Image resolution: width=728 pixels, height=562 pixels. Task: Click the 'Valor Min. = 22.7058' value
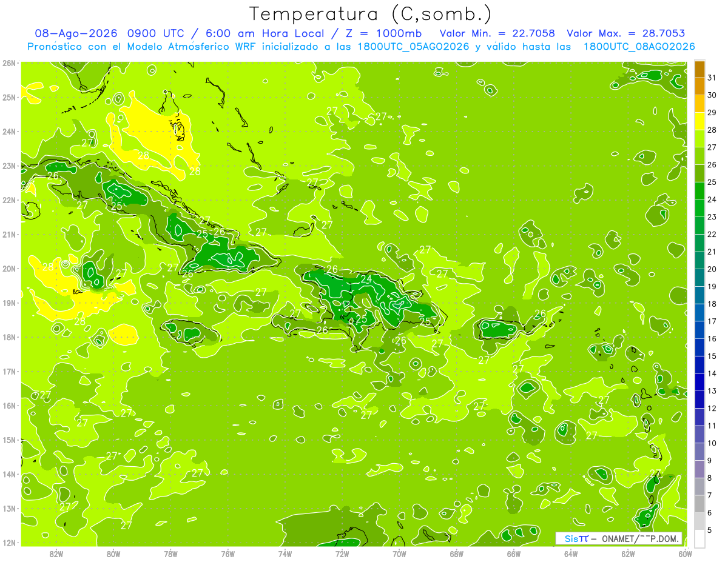[x=497, y=33]
